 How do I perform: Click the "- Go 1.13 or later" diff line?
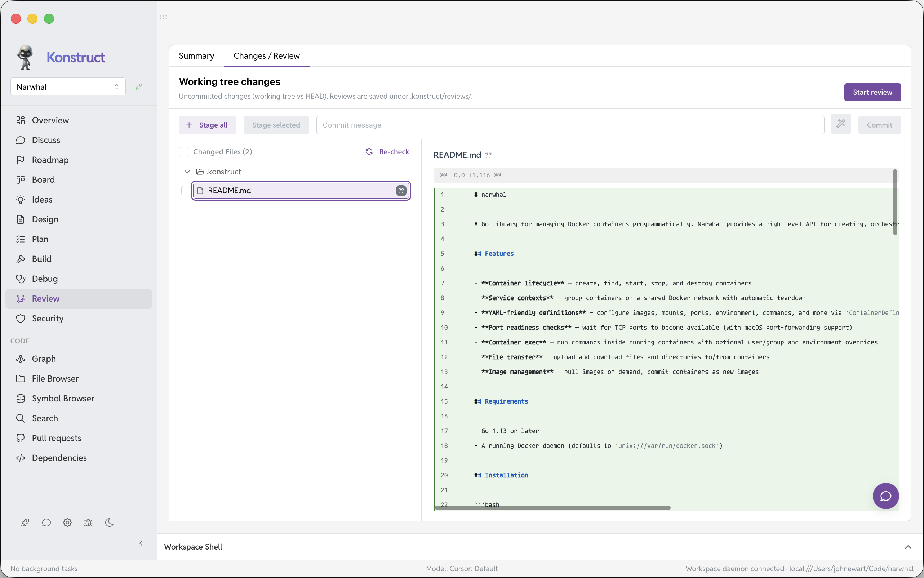(506, 431)
